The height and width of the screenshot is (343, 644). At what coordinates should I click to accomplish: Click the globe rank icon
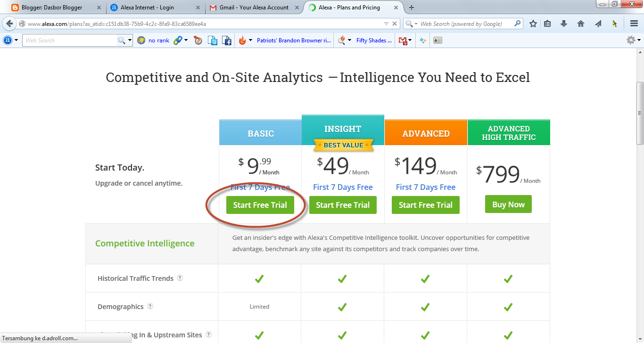click(x=141, y=41)
